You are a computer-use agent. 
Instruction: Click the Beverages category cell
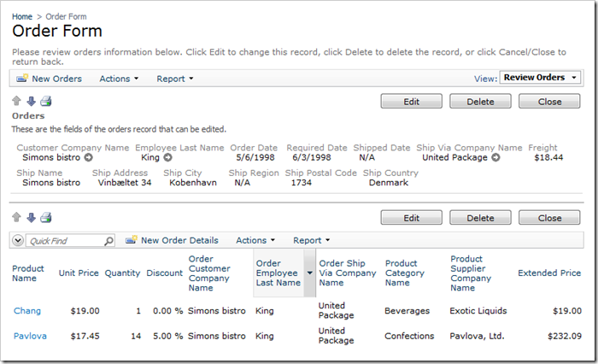tap(407, 310)
